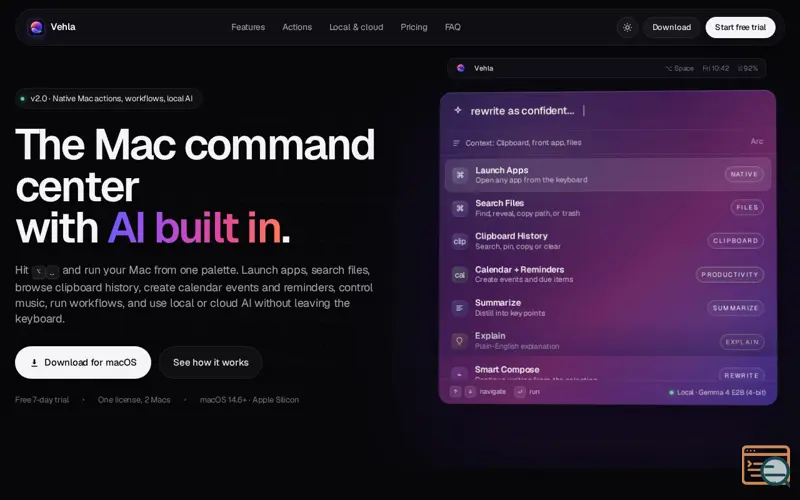Open the Pricing nav link
Screen dimensions: 800x500
pos(414,27)
